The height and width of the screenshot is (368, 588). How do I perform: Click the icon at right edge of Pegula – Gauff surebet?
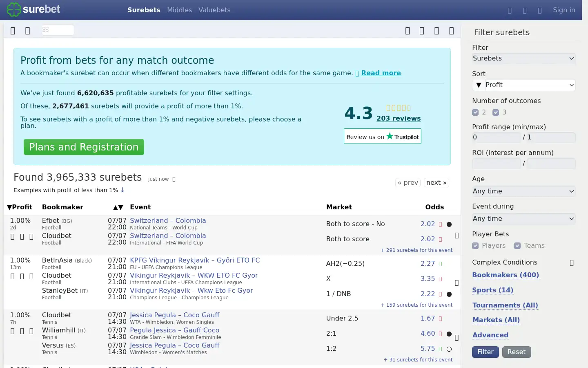point(457,338)
